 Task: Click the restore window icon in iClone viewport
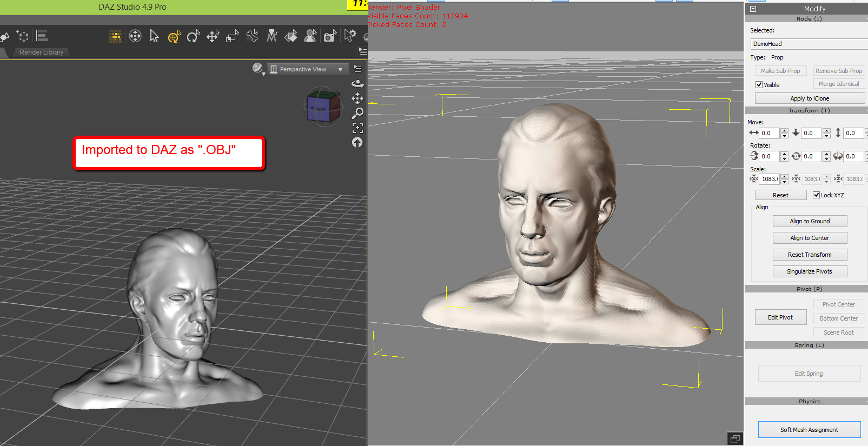pos(735,438)
